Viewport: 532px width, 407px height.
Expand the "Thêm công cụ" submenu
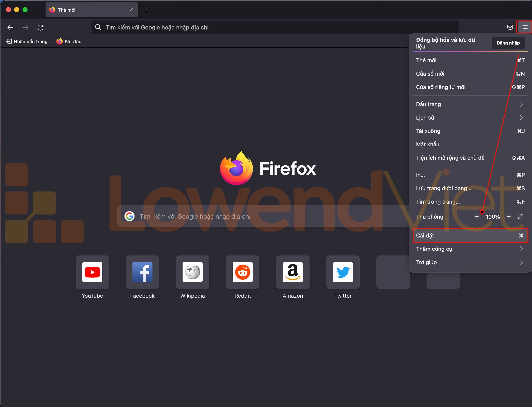(x=470, y=249)
